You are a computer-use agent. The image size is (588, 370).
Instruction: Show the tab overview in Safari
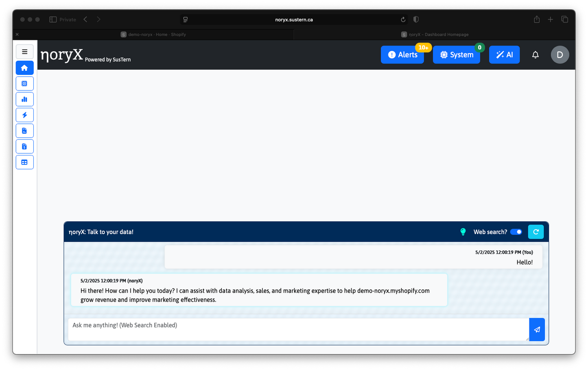[564, 19]
